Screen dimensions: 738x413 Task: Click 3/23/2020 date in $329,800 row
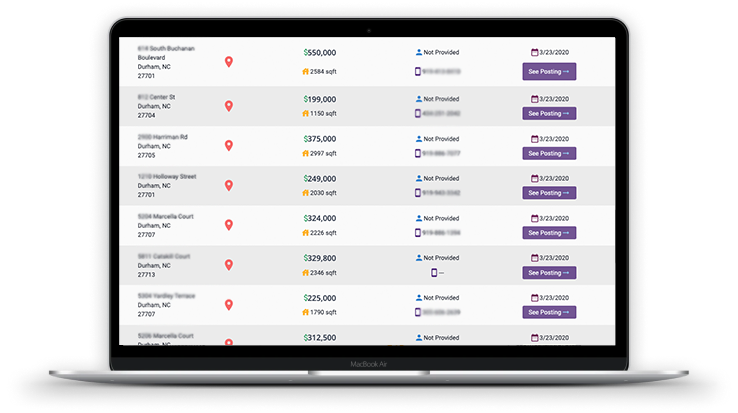[x=554, y=258]
